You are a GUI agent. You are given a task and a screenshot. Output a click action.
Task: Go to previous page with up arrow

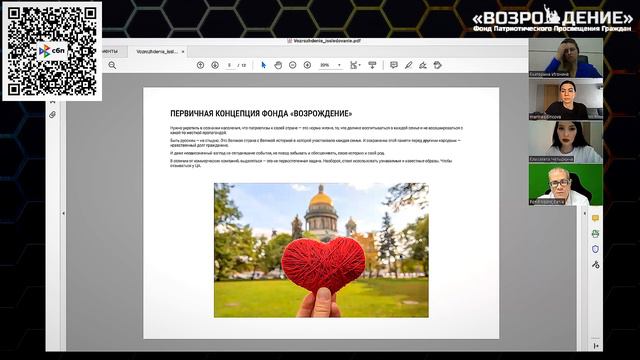coord(200,65)
